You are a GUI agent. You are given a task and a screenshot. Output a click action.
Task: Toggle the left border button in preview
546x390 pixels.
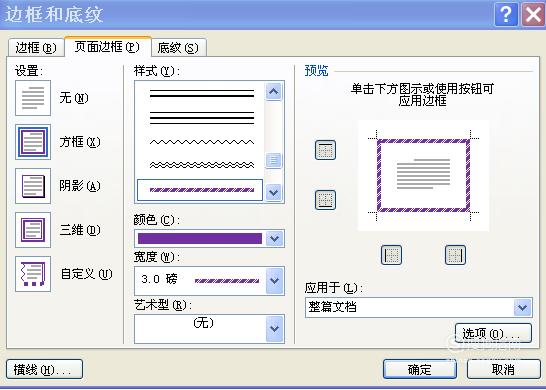pyautogui.click(x=391, y=255)
